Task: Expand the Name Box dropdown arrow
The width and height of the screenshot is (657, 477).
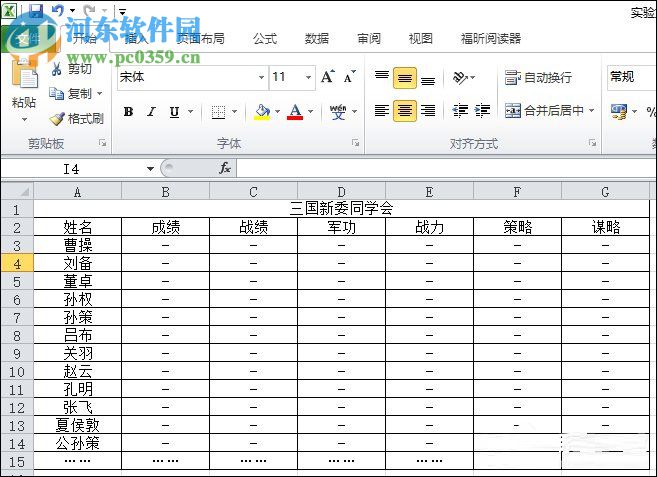Action: (150, 169)
